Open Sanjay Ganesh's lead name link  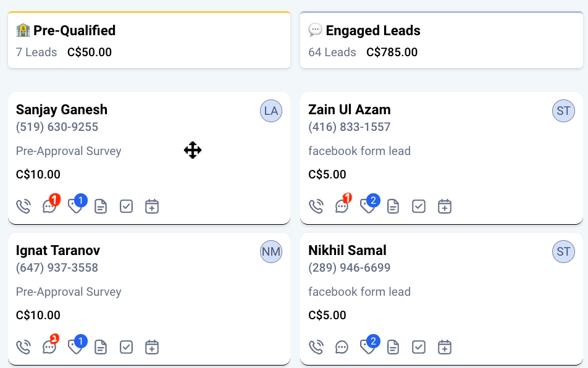tap(62, 110)
